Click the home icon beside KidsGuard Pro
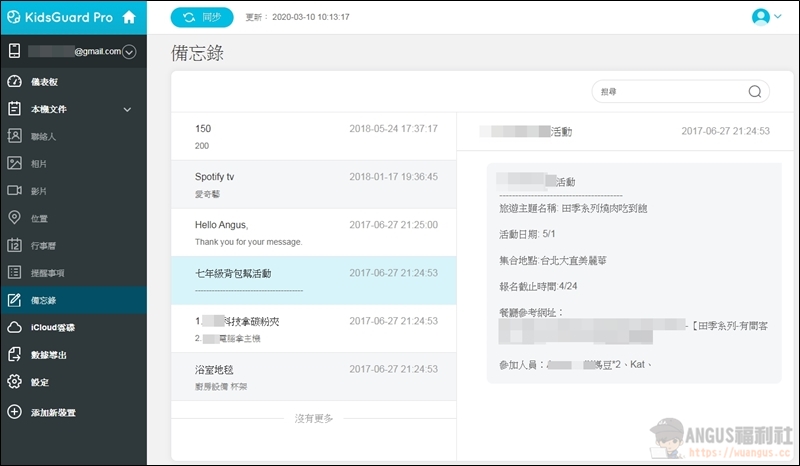Screen dimensions: 800x466 click(129, 17)
